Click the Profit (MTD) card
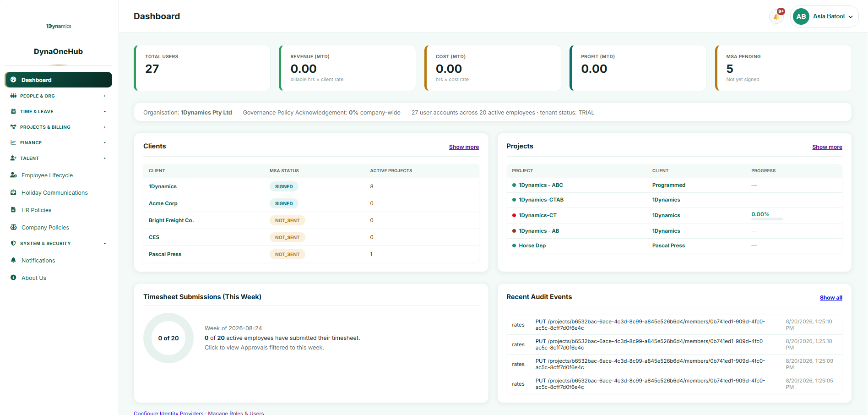 click(x=638, y=68)
